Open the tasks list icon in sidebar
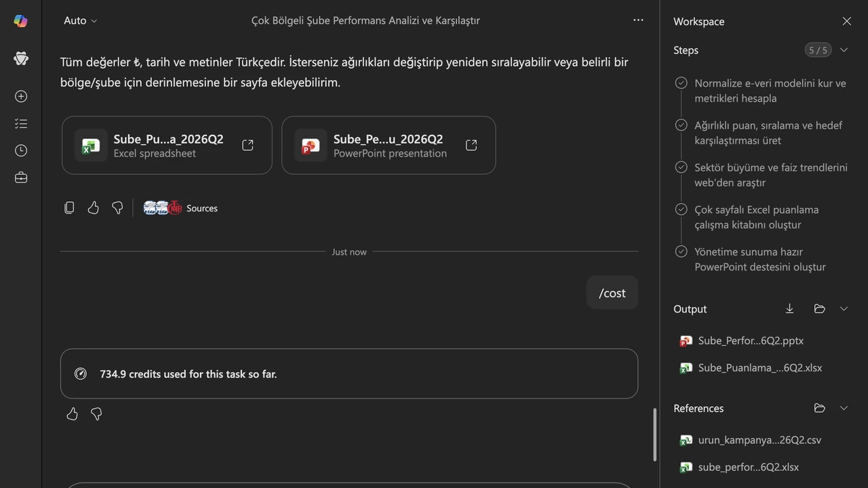The width and height of the screenshot is (868, 488). tap(21, 123)
